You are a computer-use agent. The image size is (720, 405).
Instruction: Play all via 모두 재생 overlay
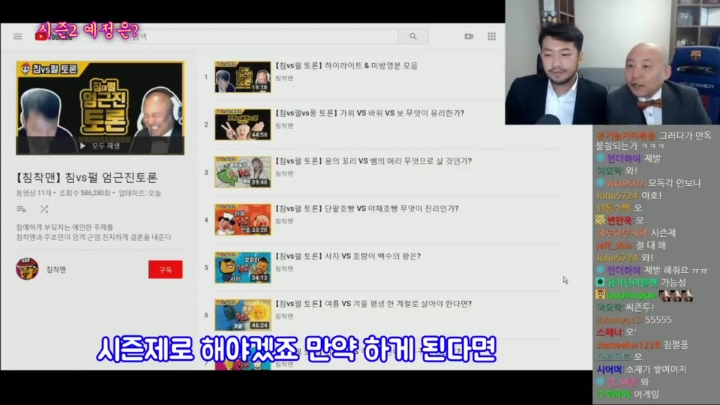[100, 146]
